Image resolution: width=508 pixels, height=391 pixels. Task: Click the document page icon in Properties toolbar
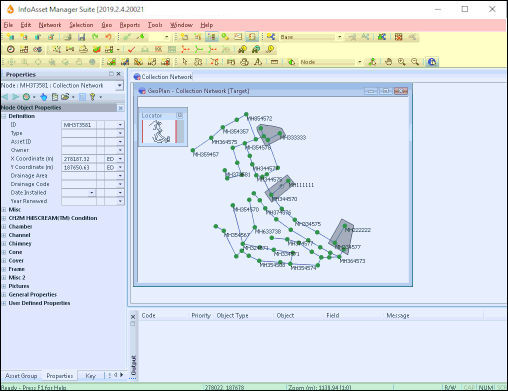coord(55,97)
